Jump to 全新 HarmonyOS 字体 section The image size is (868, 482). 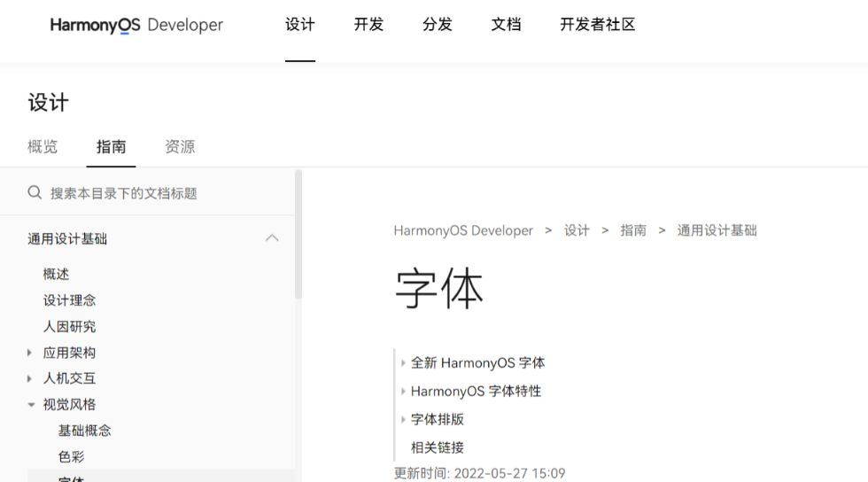477,363
